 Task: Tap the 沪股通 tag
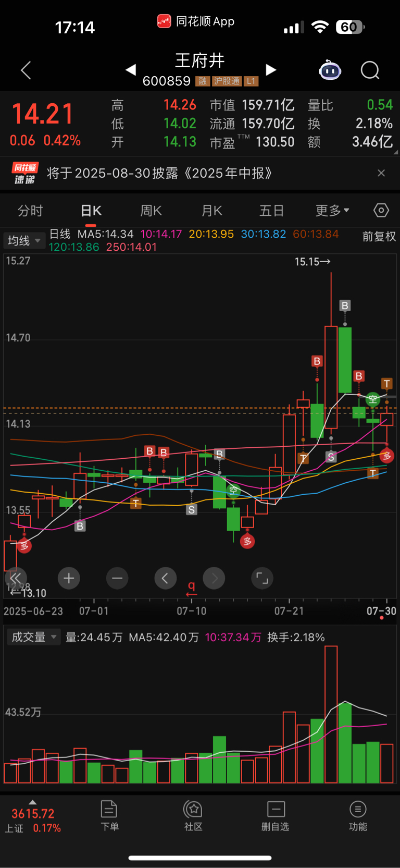pyautogui.click(x=227, y=81)
